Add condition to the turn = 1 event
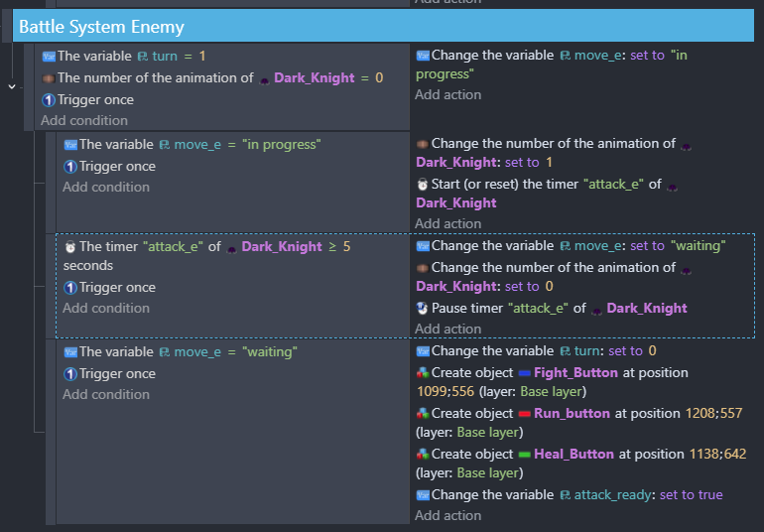The width and height of the screenshot is (764, 532). [83, 120]
